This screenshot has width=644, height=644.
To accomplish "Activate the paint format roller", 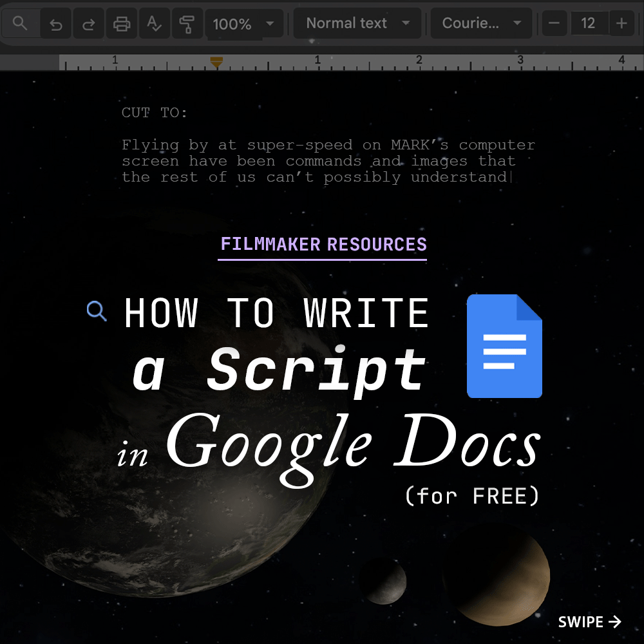I will coord(187,24).
